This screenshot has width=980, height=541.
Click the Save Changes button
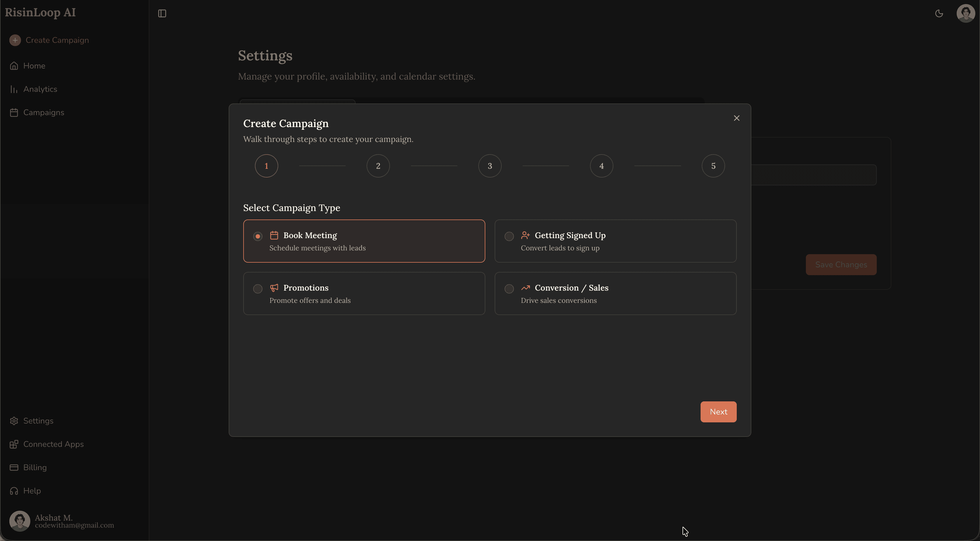pyautogui.click(x=841, y=265)
